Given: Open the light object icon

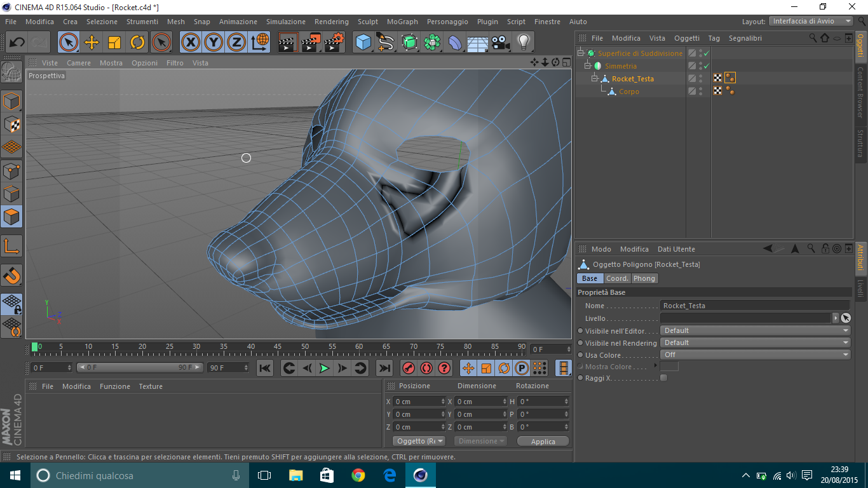Looking at the screenshot, I should pyautogui.click(x=523, y=43).
